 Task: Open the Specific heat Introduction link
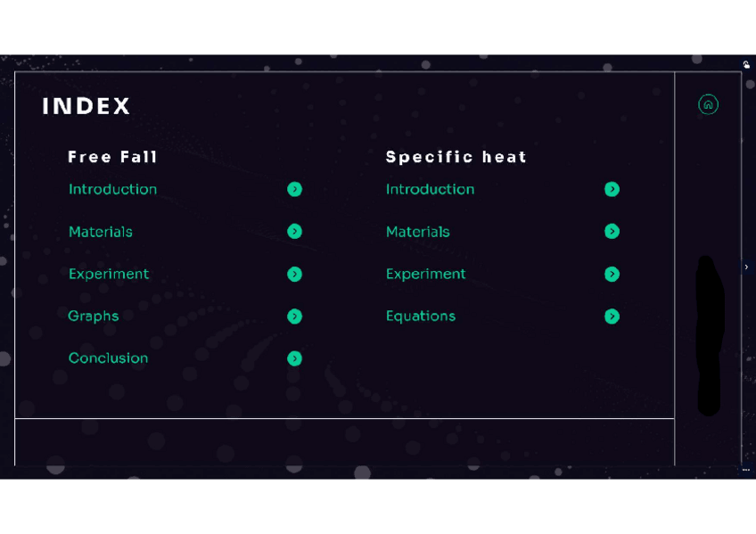[x=430, y=189]
